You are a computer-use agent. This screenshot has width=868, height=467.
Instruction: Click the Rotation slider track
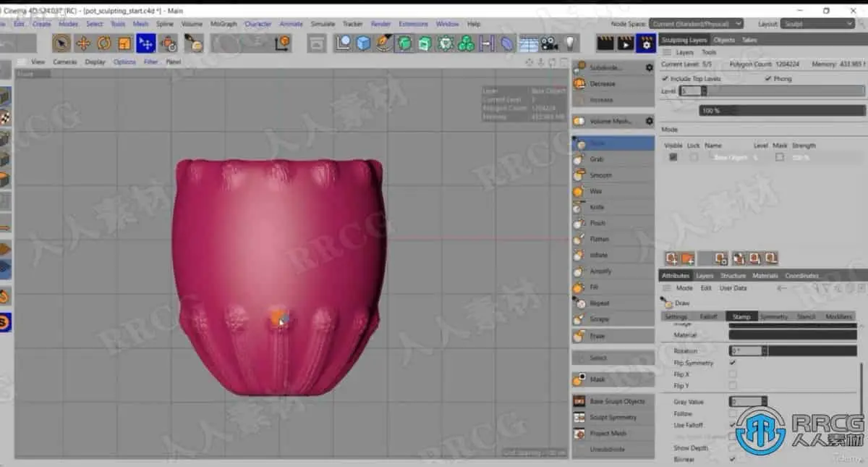(x=813, y=350)
